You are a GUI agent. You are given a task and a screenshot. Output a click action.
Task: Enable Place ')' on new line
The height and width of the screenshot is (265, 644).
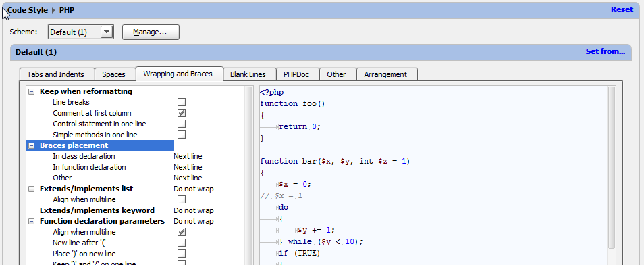[181, 254]
